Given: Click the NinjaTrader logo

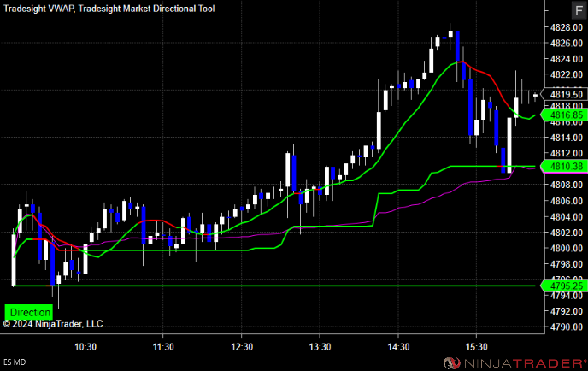Looking at the screenshot, I should coord(514,363).
